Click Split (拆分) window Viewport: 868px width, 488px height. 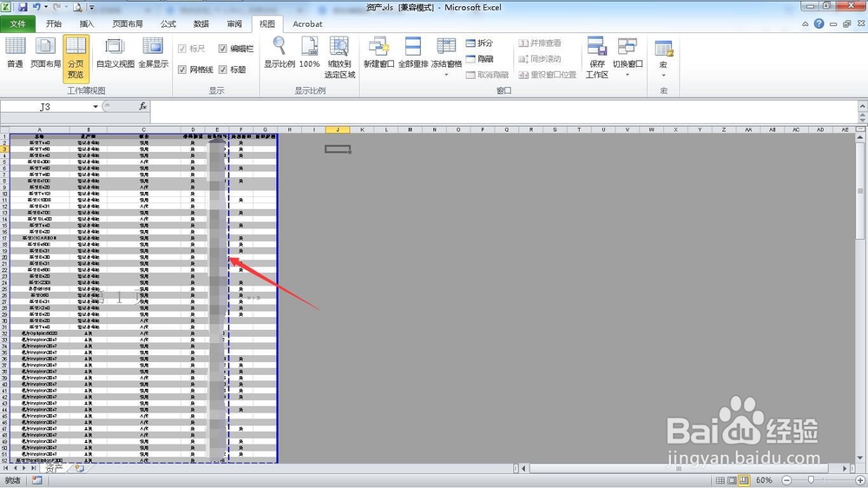(x=479, y=43)
